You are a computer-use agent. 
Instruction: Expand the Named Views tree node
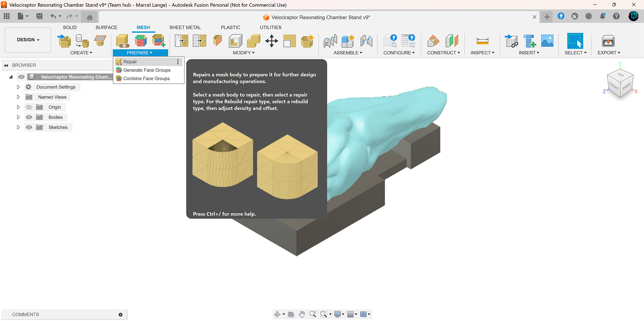[x=18, y=97]
